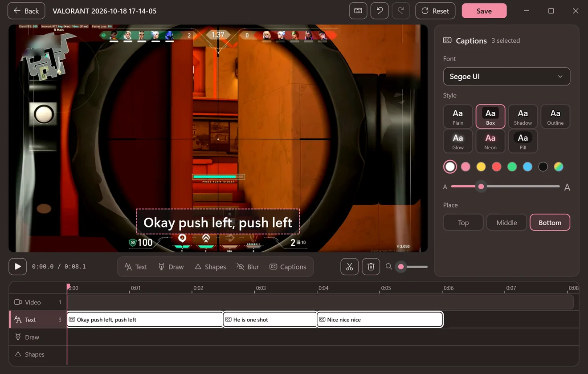Pick the blue caption color
This screenshot has width=588, height=374.
pos(527,167)
